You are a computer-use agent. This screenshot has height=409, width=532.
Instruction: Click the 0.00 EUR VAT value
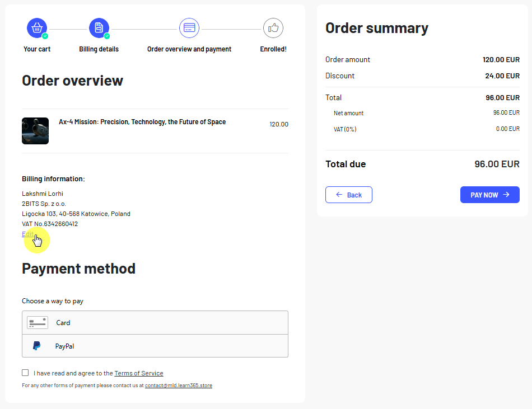(x=507, y=129)
